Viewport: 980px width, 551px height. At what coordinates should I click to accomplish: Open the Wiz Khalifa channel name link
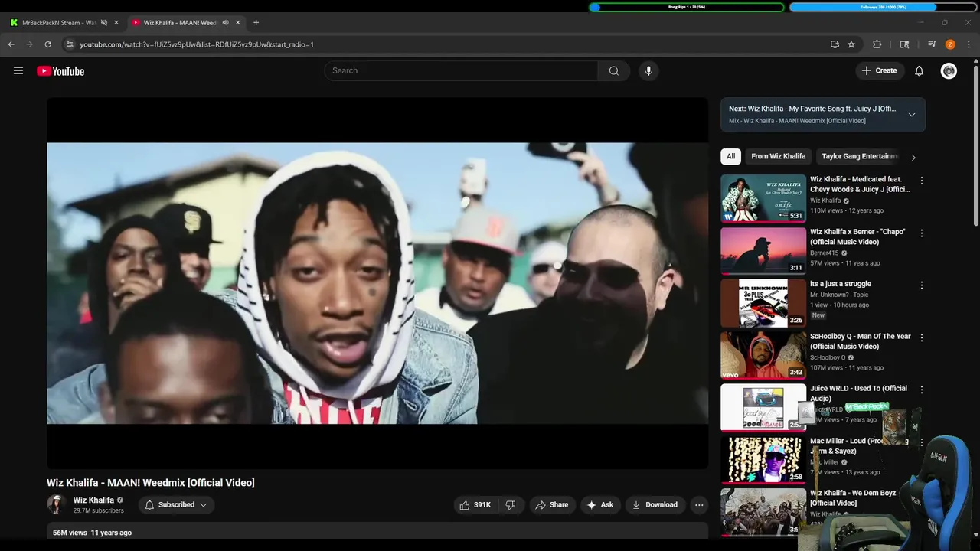[93, 500]
